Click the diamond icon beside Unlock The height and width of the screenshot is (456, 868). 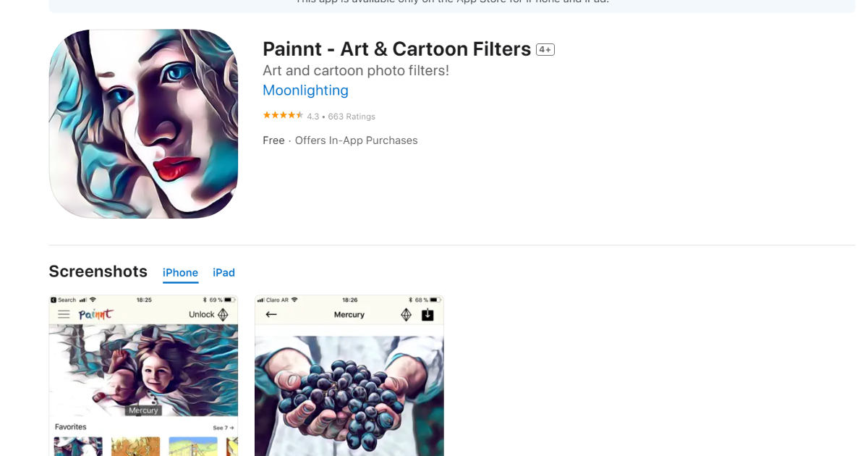click(223, 315)
